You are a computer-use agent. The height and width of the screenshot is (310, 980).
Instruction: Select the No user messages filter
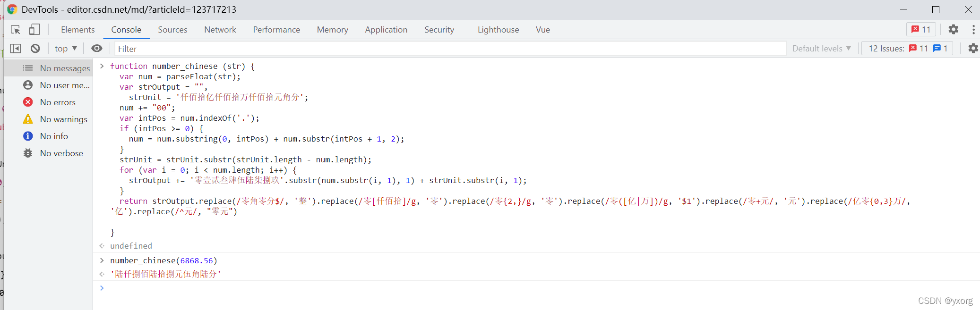point(48,85)
